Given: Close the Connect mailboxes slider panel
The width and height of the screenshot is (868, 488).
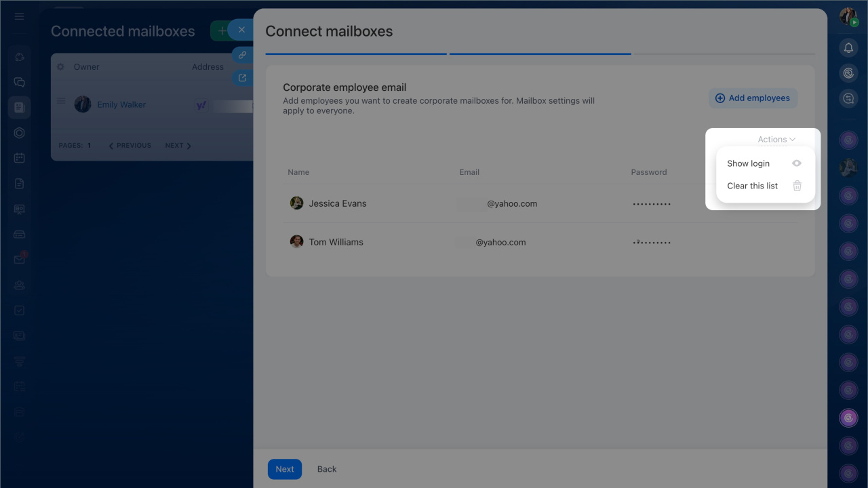Looking at the screenshot, I should [241, 30].
